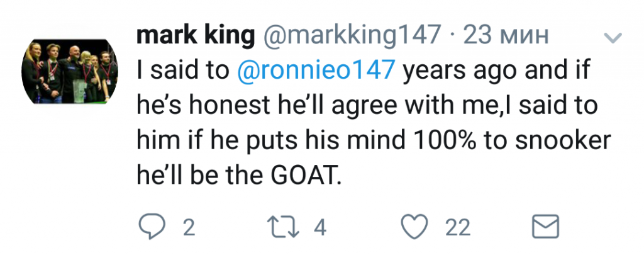Open the @markking147 handle link

click(352, 36)
